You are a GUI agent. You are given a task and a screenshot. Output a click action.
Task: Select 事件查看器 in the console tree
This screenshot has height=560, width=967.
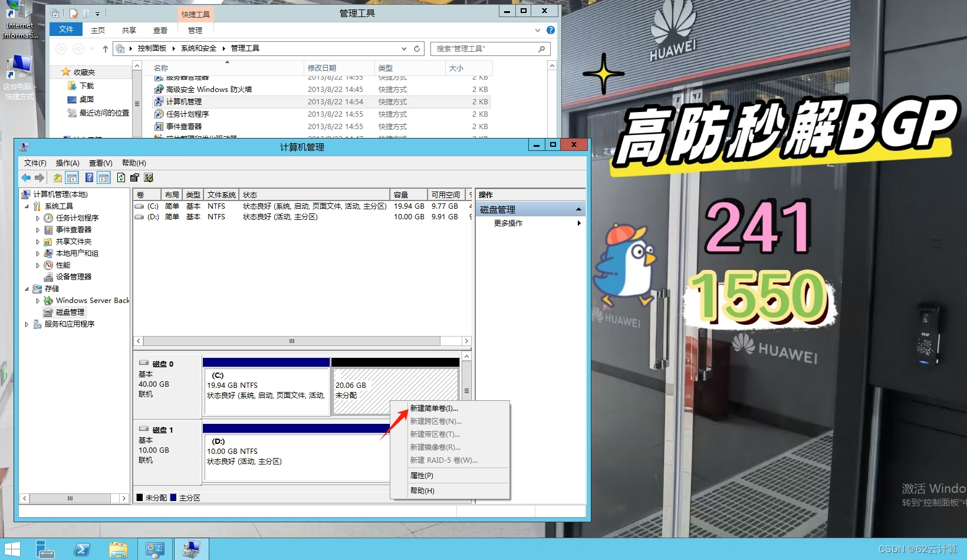pyautogui.click(x=74, y=230)
